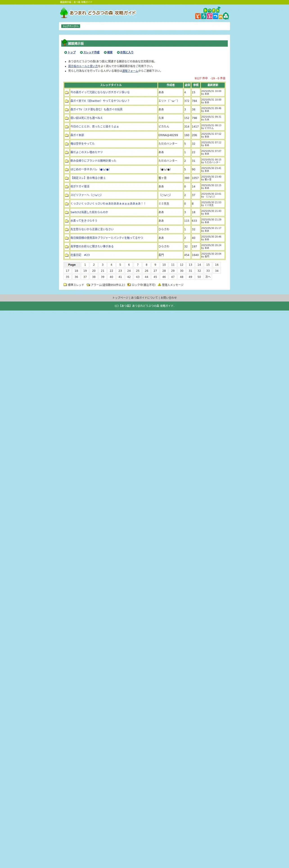Click 9127 件中 count text
Image resolution: width=289 pixels, height=868 pixels.
click(x=201, y=78)
